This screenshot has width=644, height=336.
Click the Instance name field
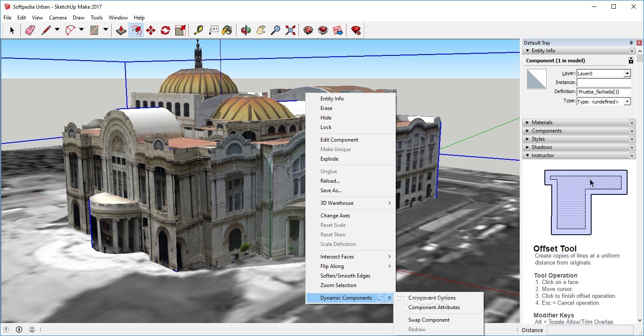(604, 82)
